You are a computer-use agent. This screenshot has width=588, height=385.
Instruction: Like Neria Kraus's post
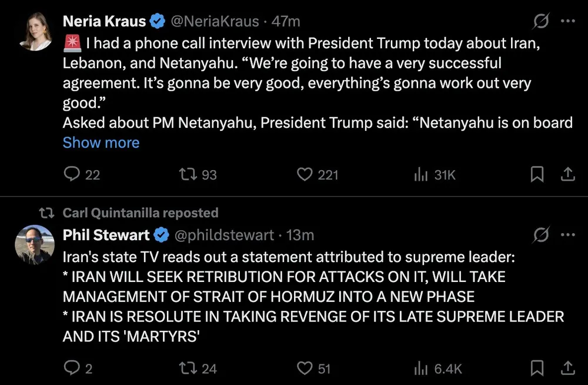point(305,174)
